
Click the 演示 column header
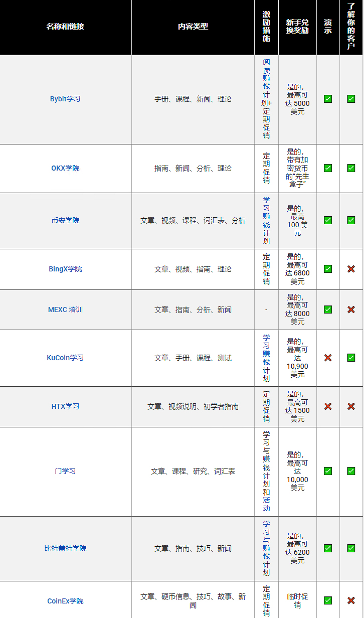tap(328, 27)
